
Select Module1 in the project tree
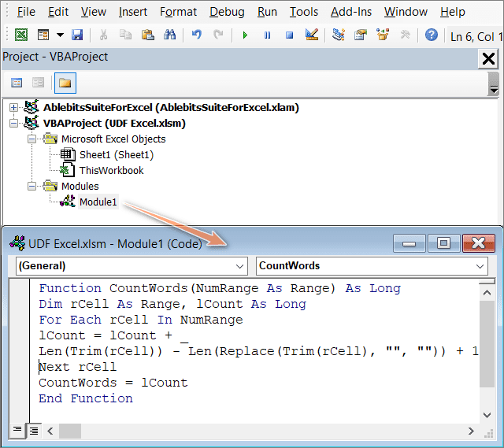98,202
